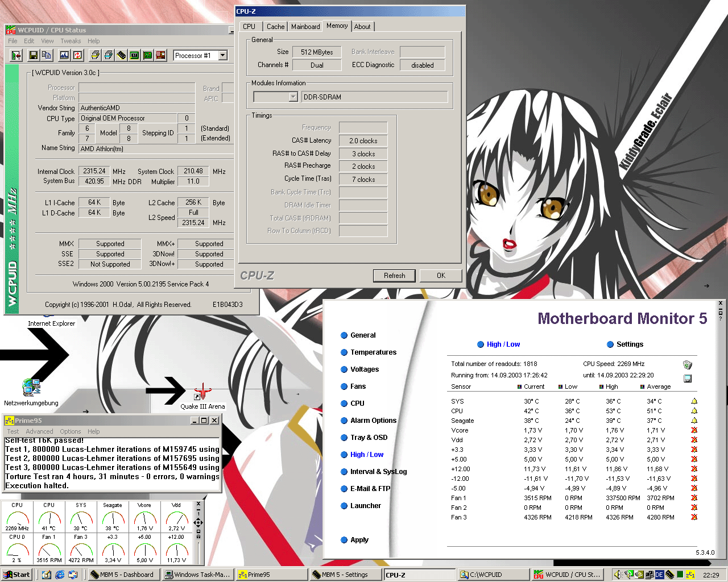Viewport: 728px width, 582px height.
Task: Click the red refresh icon in WCPUID toolbar
Action: click(x=78, y=55)
